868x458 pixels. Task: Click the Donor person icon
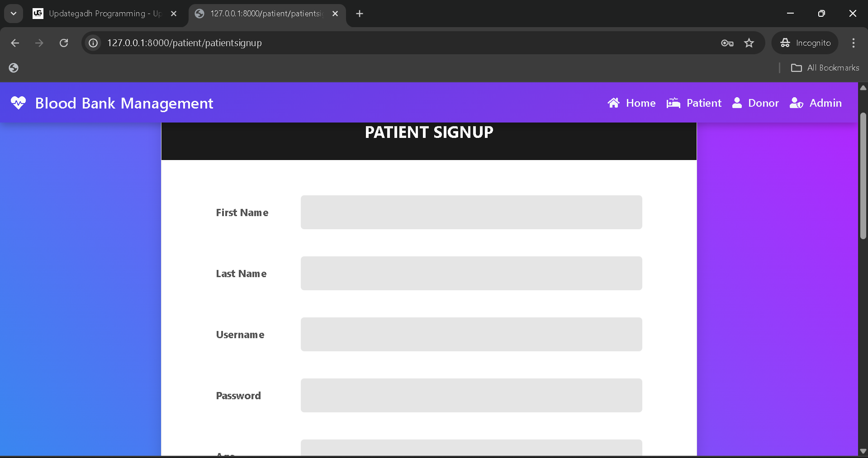pyautogui.click(x=737, y=103)
